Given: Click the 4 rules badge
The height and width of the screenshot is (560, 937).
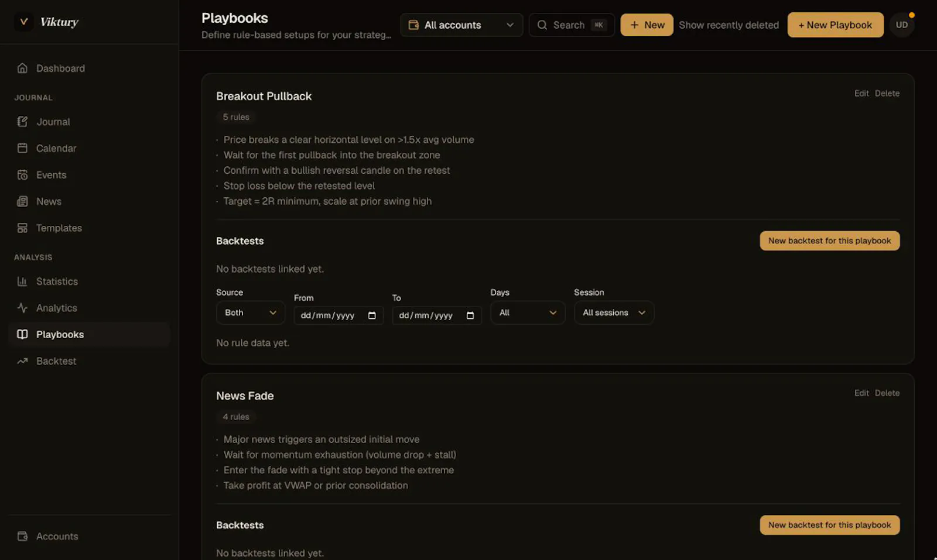Looking at the screenshot, I should tap(236, 417).
